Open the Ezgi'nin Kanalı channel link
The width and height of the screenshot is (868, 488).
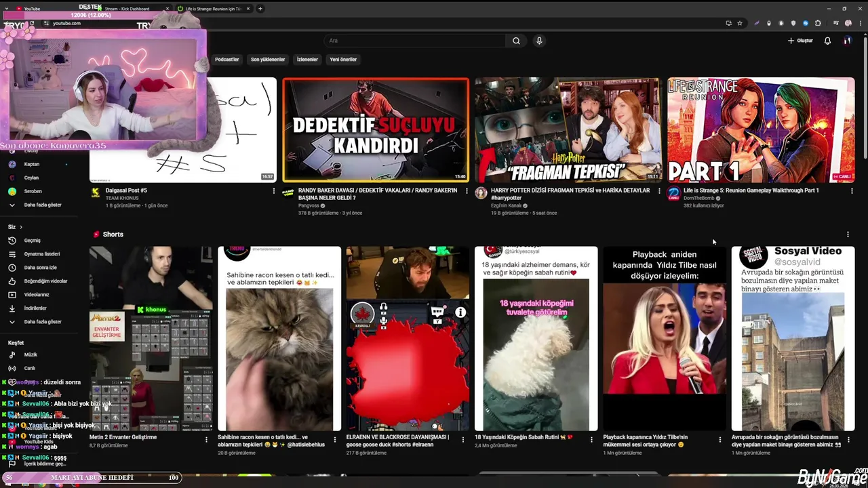click(506, 205)
